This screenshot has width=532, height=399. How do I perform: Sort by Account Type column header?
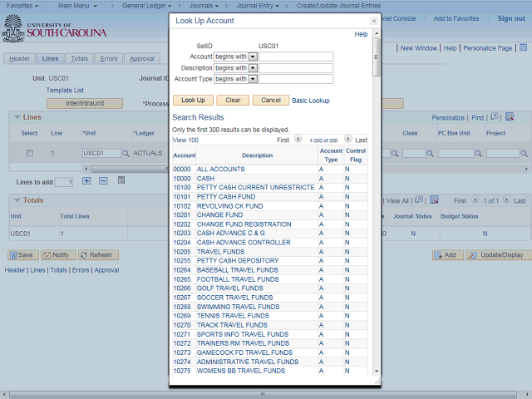click(331, 155)
